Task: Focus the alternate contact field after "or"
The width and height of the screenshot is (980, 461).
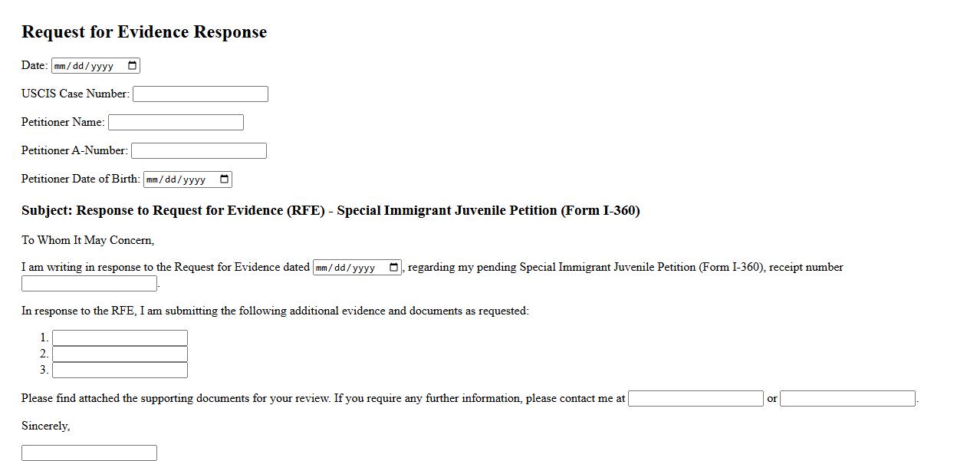Action: 847,399
